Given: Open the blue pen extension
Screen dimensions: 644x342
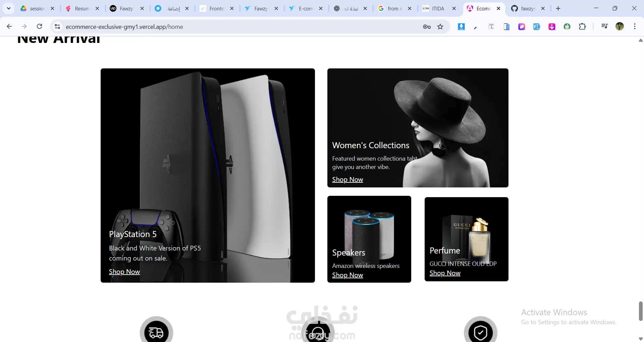Looking at the screenshot, I should coord(476,27).
